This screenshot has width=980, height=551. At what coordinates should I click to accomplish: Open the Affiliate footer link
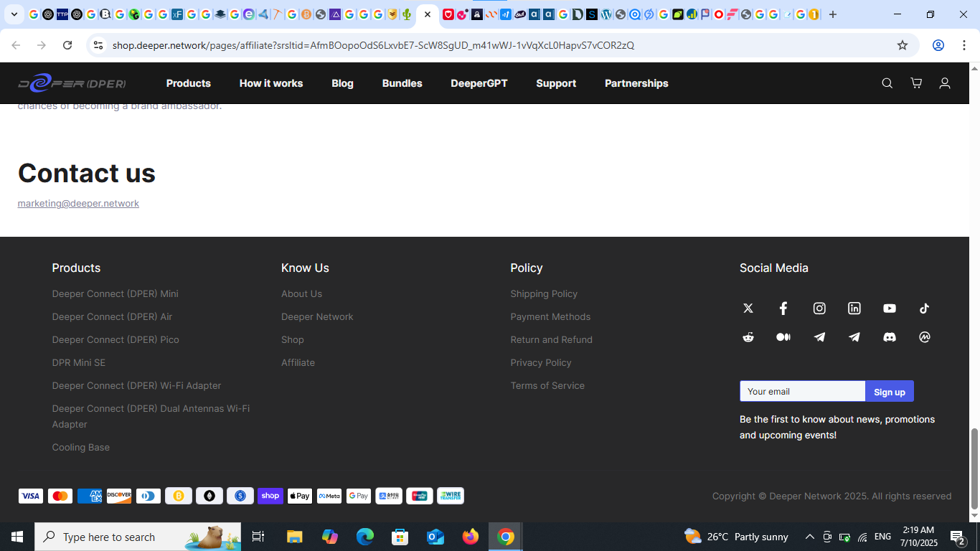pyautogui.click(x=298, y=362)
